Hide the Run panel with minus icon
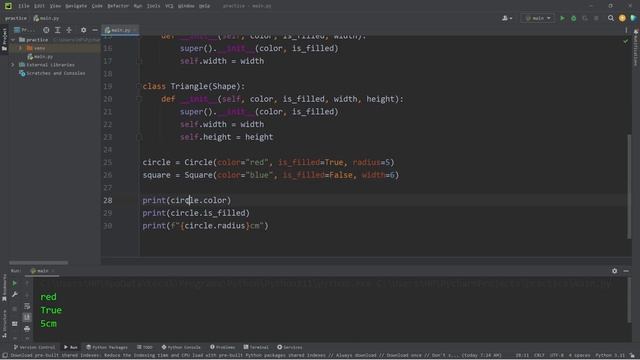640x360 pixels. 626,271
